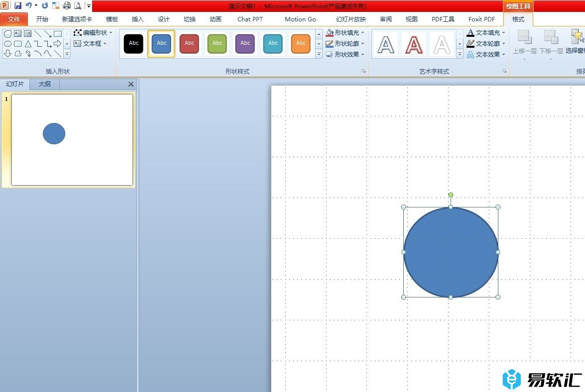585x392 pixels.
Task: Expand shape styles dialog launcher
Action: point(363,72)
